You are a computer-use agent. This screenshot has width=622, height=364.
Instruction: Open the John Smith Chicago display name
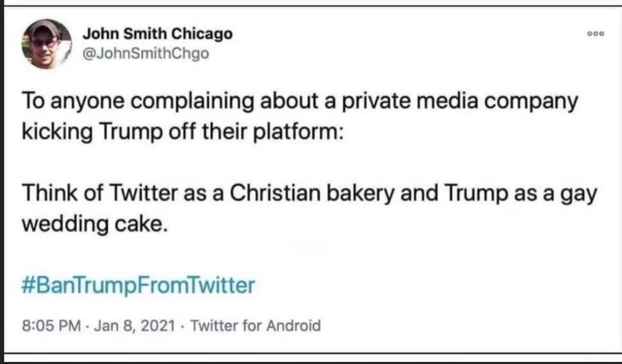[x=157, y=34]
